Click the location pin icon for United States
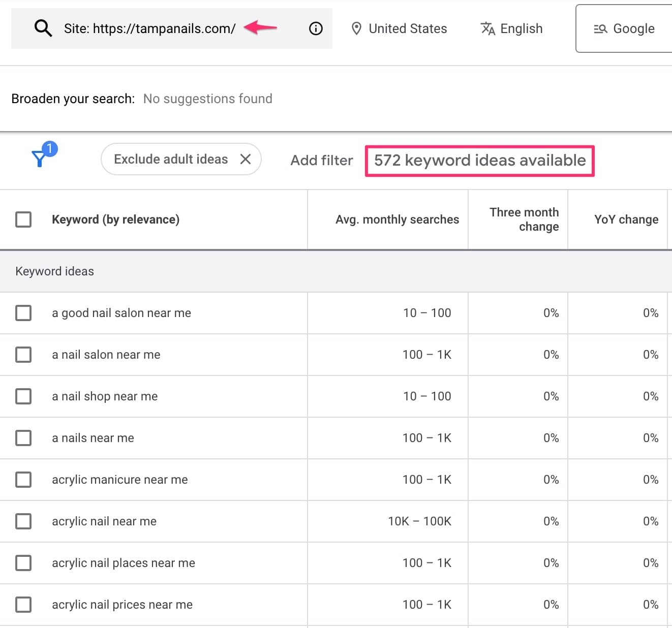The image size is (672, 628). pyautogui.click(x=357, y=28)
